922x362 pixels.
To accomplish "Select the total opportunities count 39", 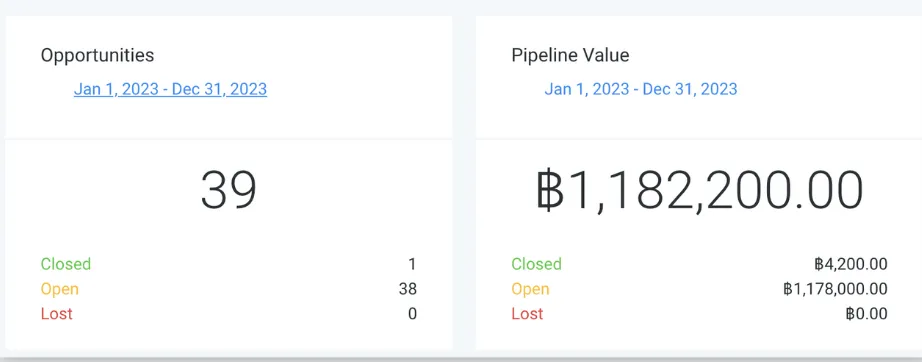I will [x=229, y=190].
